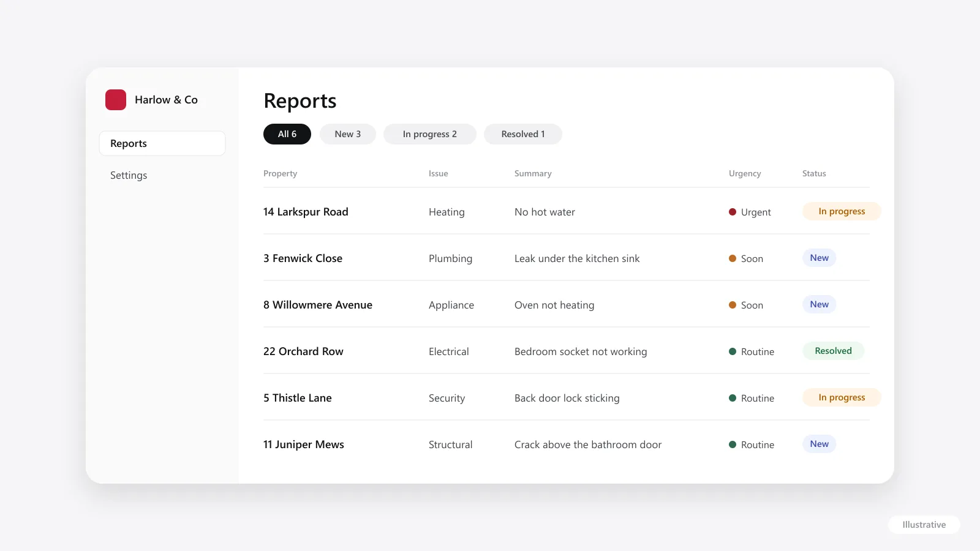
Task: Open Reports in the sidebar
Action: coord(162,143)
